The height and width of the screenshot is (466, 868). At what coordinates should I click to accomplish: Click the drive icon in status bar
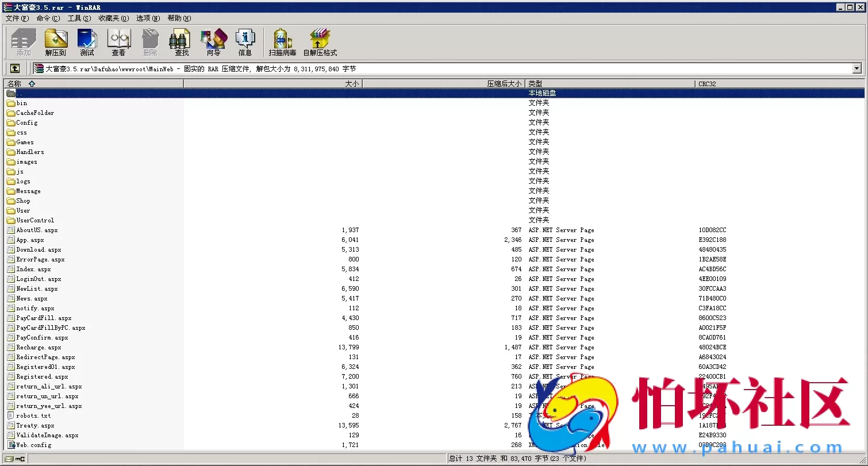9,459
